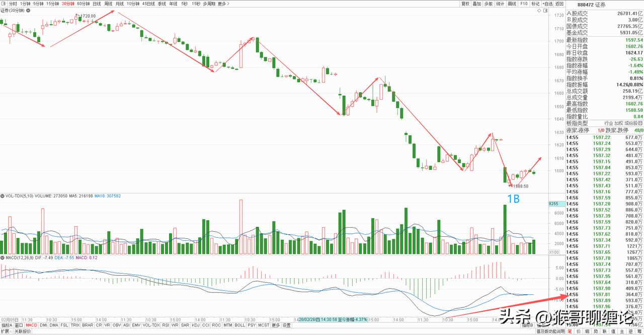Select the KDJ indicator tab
The width and height of the screenshot is (644, 335).
(x=195, y=325)
